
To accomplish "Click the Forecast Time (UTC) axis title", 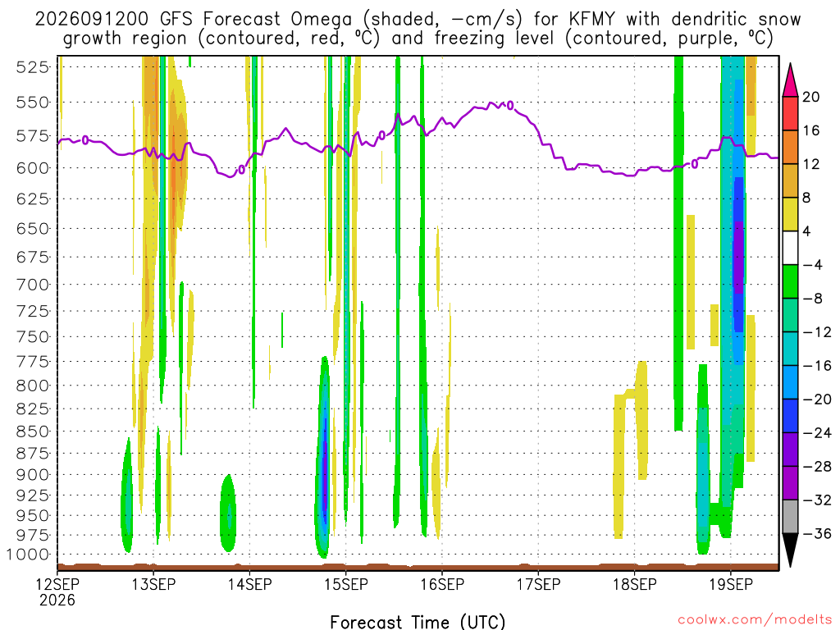I will coord(418,622).
